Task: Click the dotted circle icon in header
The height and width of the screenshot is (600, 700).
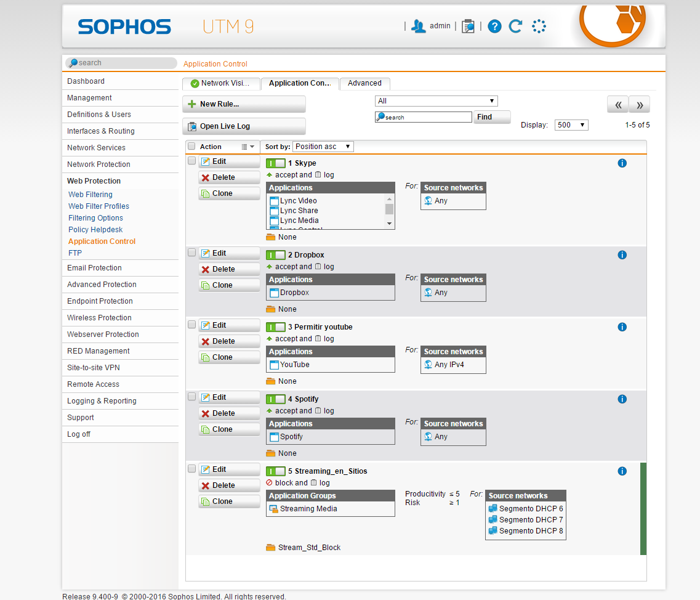Action: pyautogui.click(x=539, y=26)
